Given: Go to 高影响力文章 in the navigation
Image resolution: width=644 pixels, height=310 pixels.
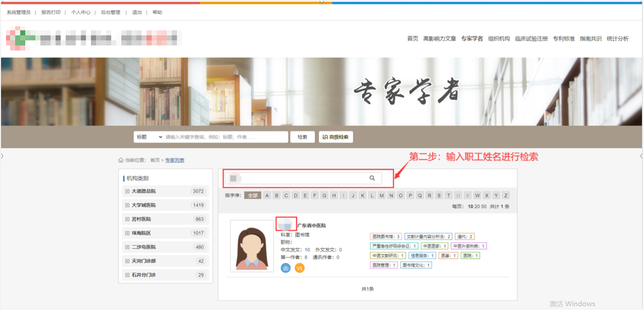Looking at the screenshot, I should [439, 39].
